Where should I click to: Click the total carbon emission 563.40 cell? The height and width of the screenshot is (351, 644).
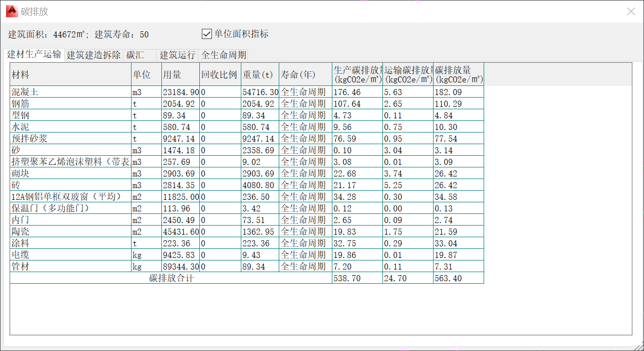[458, 278]
